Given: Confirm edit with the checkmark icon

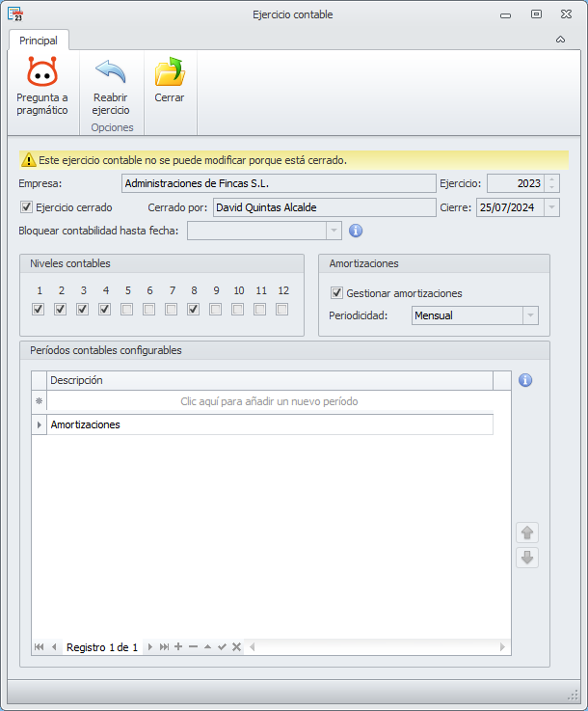Looking at the screenshot, I should pos(222,646).
